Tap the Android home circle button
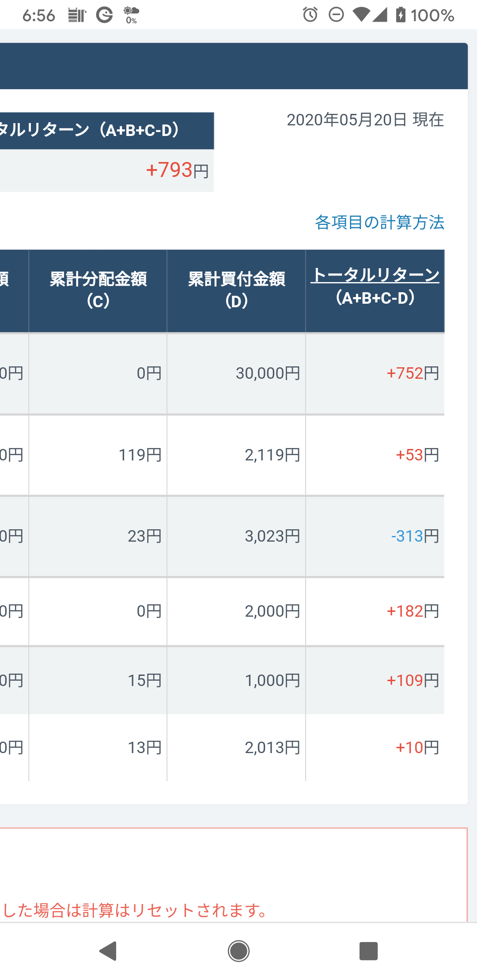The width and height of the screenshot is (477, 980). [238, 951]
